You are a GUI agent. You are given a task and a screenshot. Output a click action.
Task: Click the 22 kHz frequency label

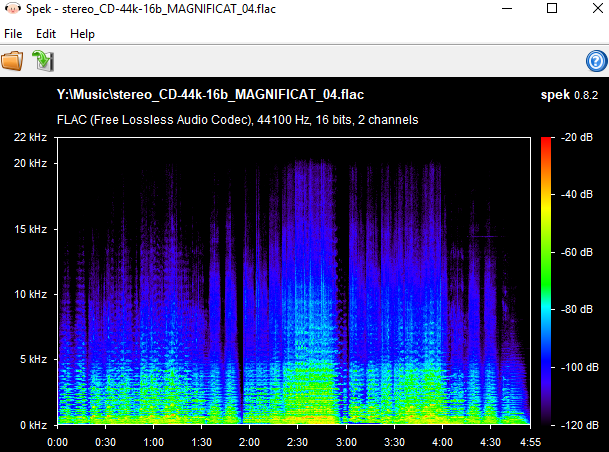30,137
